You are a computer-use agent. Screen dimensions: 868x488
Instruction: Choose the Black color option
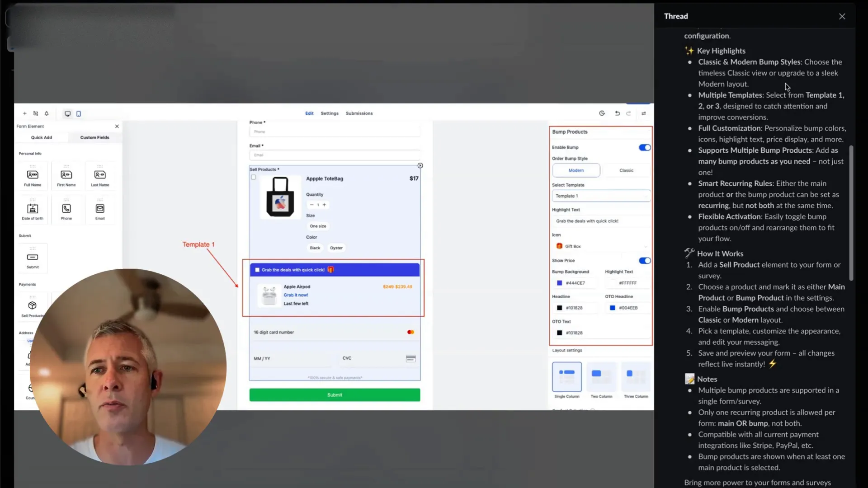coord(315,248)
